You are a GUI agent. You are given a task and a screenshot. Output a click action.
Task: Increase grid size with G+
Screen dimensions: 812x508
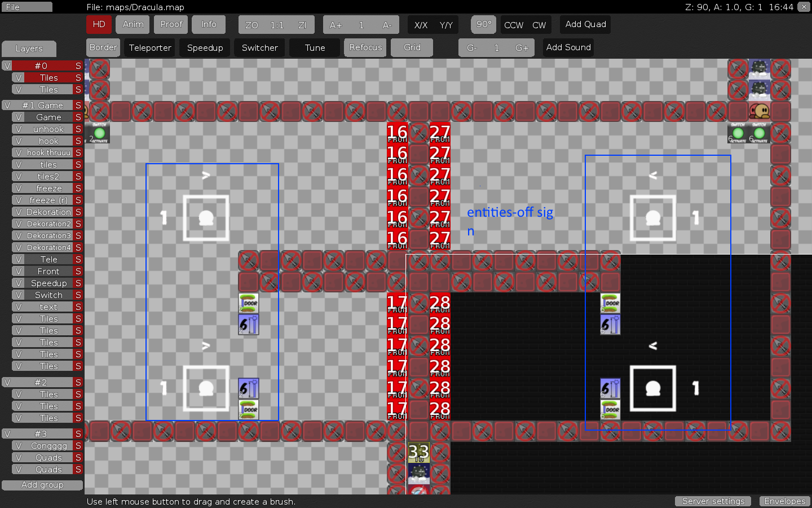point(522,48)
